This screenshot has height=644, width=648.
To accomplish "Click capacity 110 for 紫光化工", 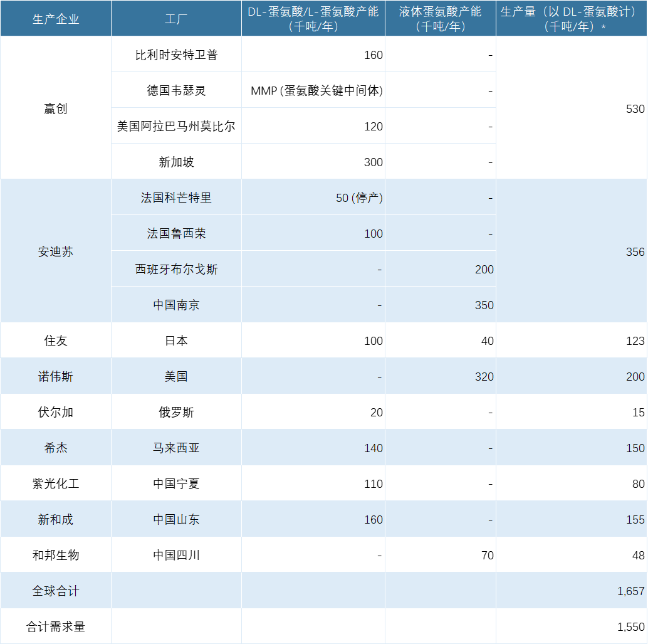I will pos(313,483).
